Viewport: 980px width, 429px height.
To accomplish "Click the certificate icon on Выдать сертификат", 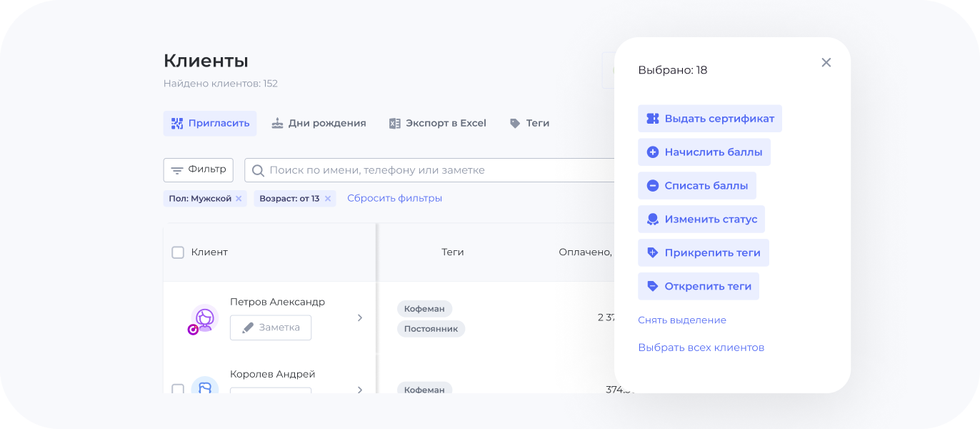I will pos(652,118).
